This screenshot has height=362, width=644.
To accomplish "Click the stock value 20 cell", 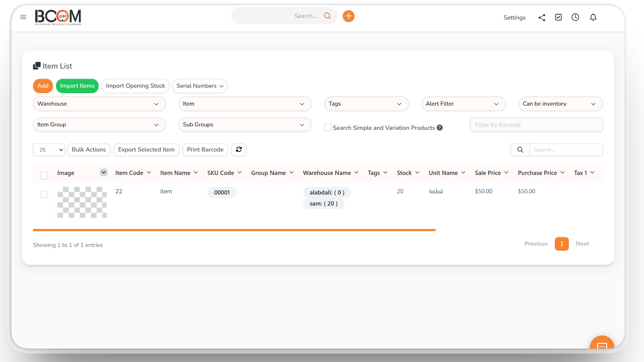I will [x=400, y=191].
